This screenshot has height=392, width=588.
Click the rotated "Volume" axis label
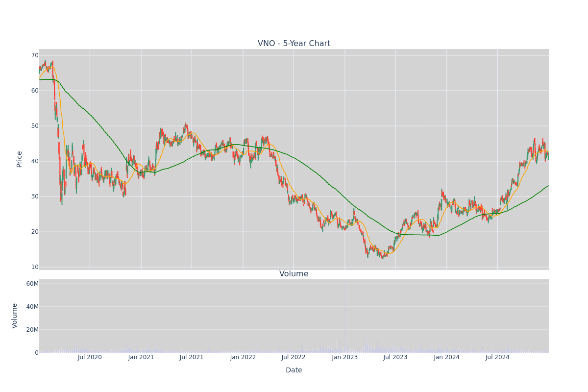(x=15, y=316)
